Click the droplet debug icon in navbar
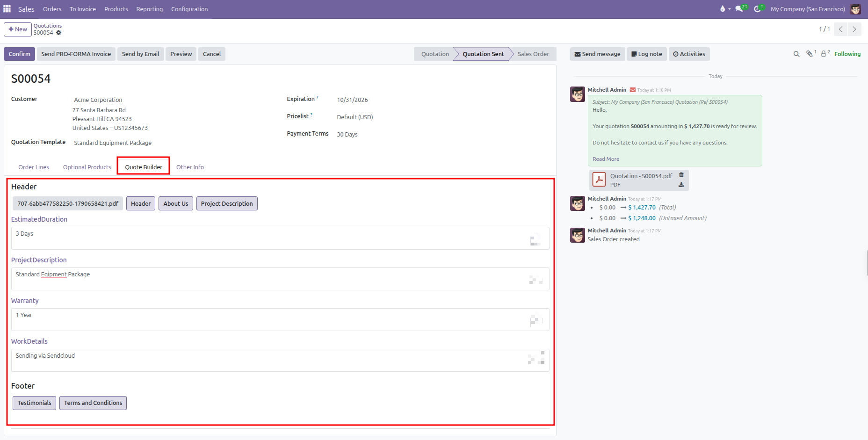 point(723,9)
